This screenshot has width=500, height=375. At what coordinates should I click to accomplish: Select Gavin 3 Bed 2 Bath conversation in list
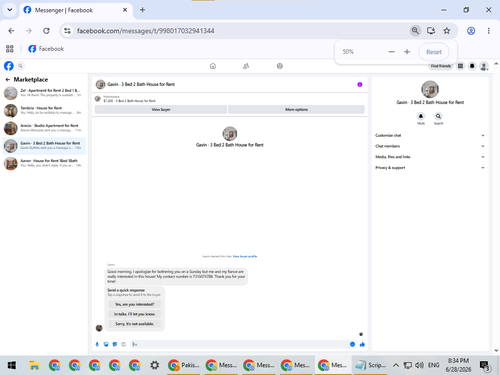44,146
